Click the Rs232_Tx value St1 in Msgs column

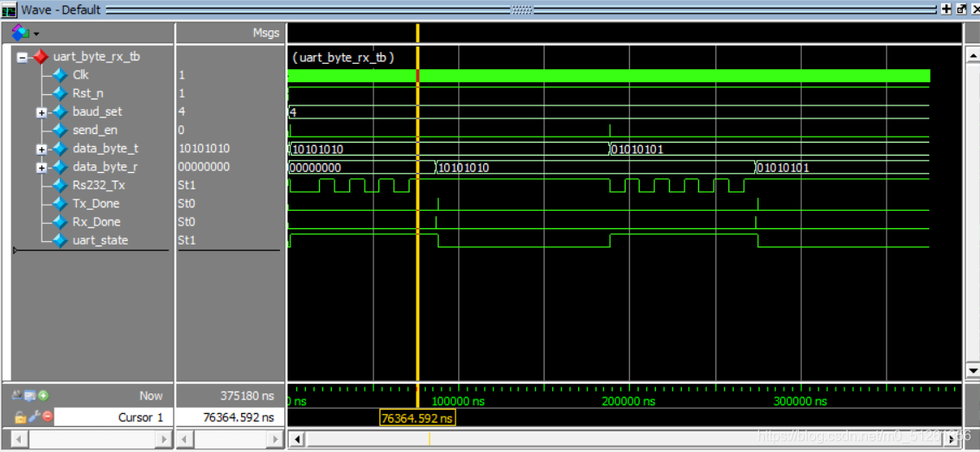tap(186, 185)
